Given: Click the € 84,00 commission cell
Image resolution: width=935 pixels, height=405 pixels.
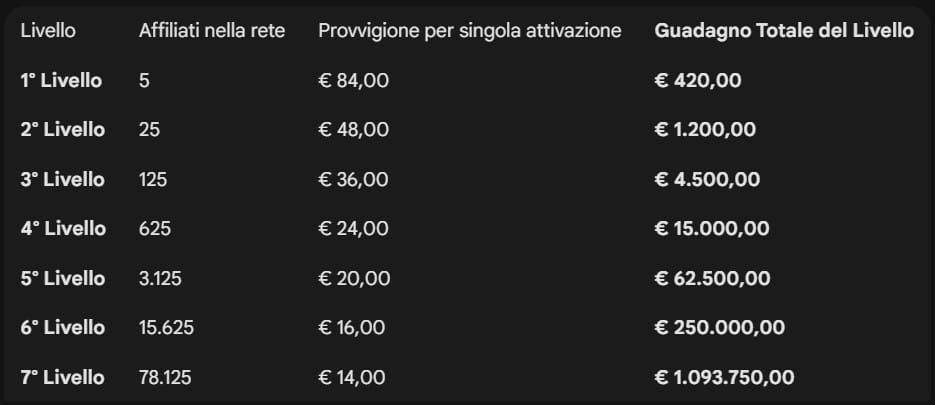Looking at the screenshot, I should point(353,81).
